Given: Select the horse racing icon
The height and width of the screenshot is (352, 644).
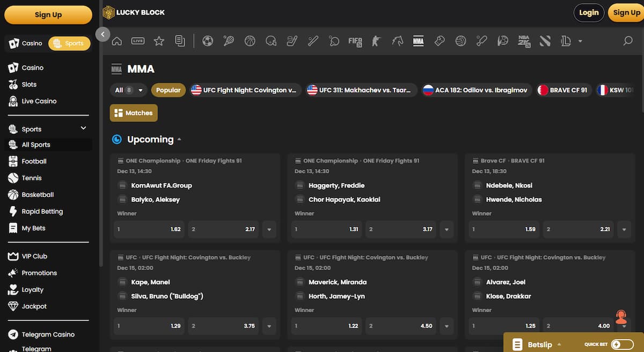Looking at the screenshot, I should coord(398,41).
